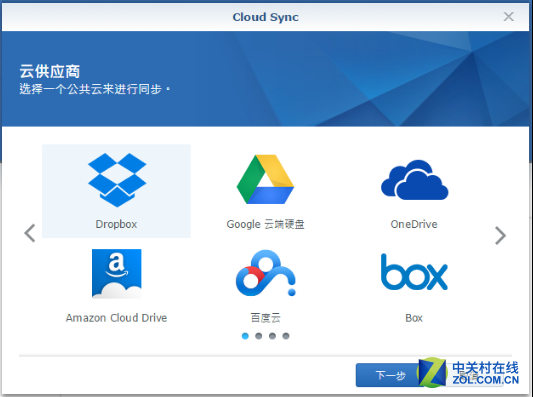Image resolution: width=533 pixels, height=397 pixels.
Task: Jump to the second page dot indicator
Action: click(x=259, y=336)
